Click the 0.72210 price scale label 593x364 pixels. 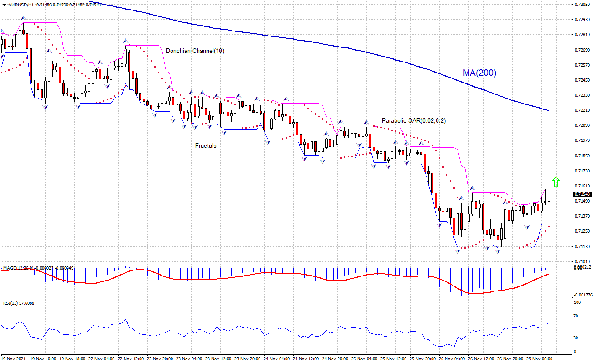pyautogui.click(x=582, y=110)
